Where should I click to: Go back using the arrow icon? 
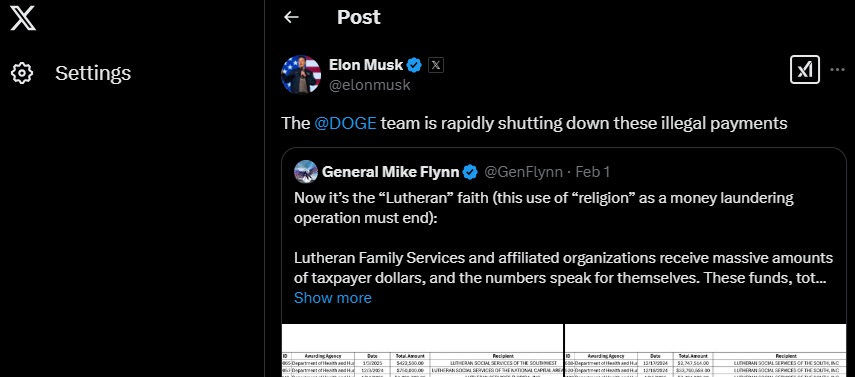pos(291,17)
